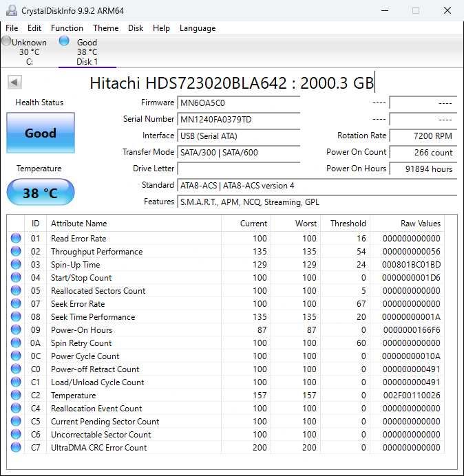This screenshot has width=464, height=476.
Task: Click the status orb for UltraDMA CRC Error Count
Action: coord(16,447)
